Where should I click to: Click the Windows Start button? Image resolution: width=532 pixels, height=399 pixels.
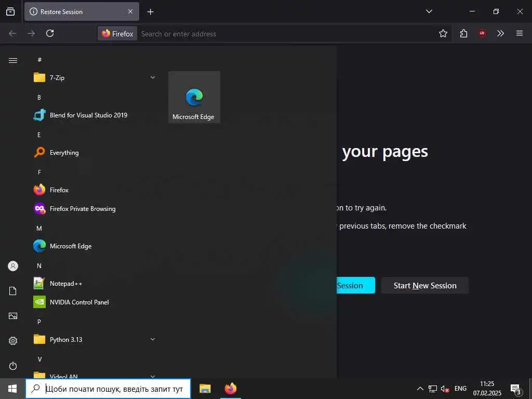point(12,389)
